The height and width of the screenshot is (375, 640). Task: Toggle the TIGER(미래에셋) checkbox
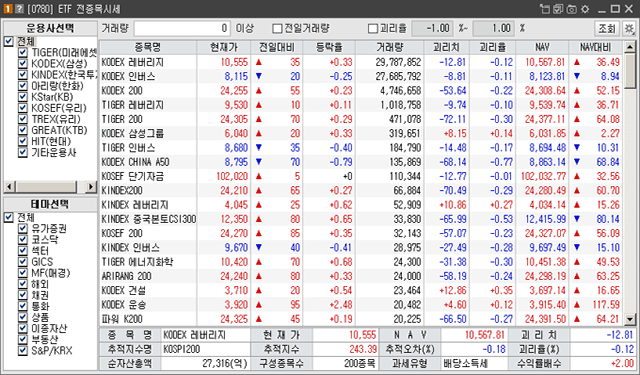23,52
